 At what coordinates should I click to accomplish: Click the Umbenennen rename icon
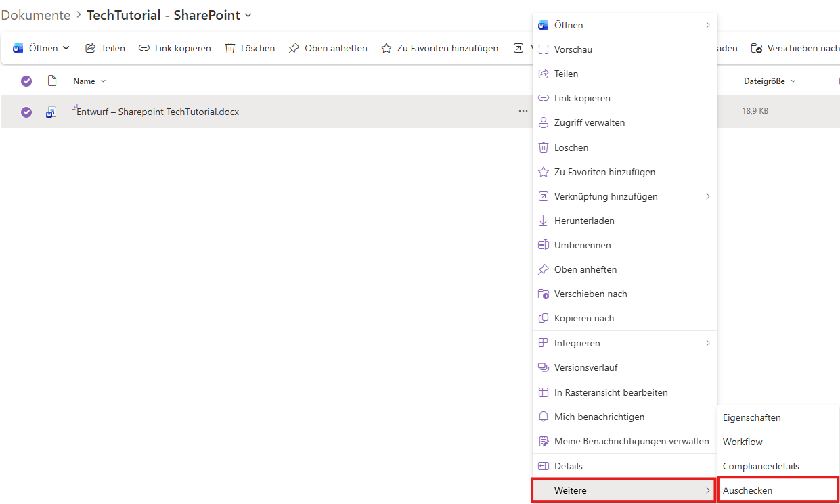click(x=543, y=245)
